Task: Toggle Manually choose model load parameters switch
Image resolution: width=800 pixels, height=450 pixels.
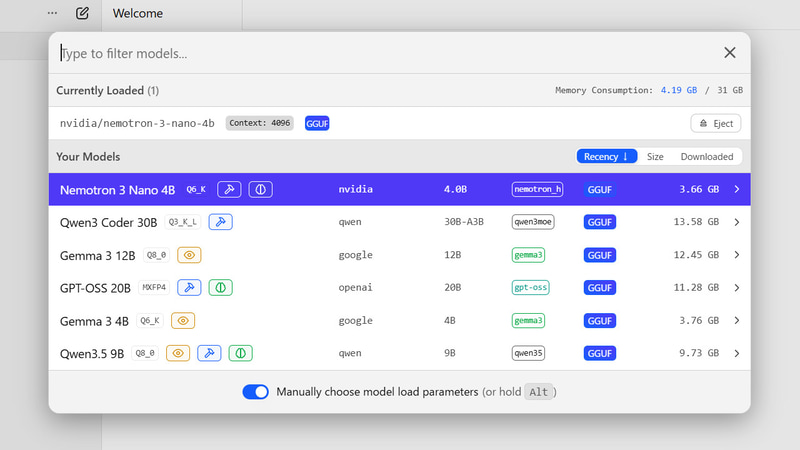Action: [256, 392]
